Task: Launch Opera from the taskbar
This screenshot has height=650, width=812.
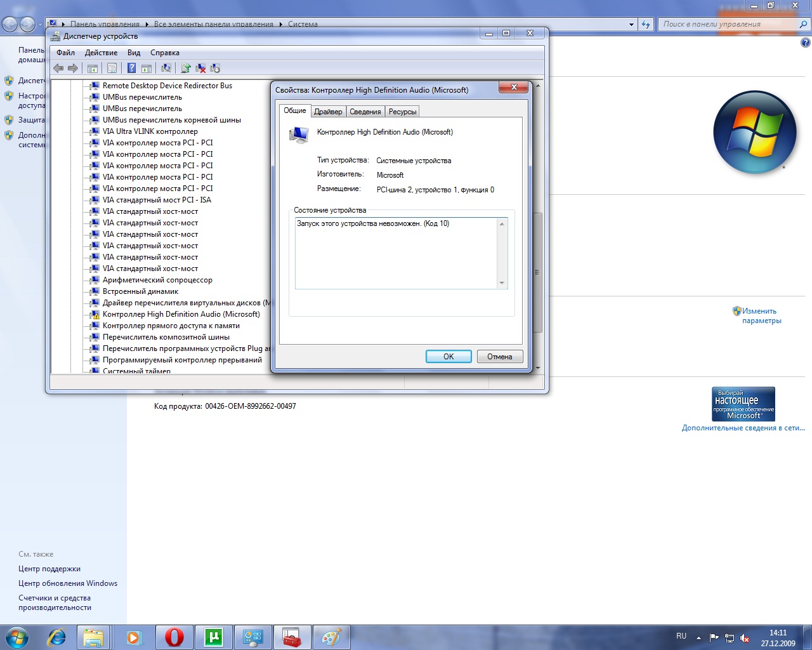Action: (174, 637)
